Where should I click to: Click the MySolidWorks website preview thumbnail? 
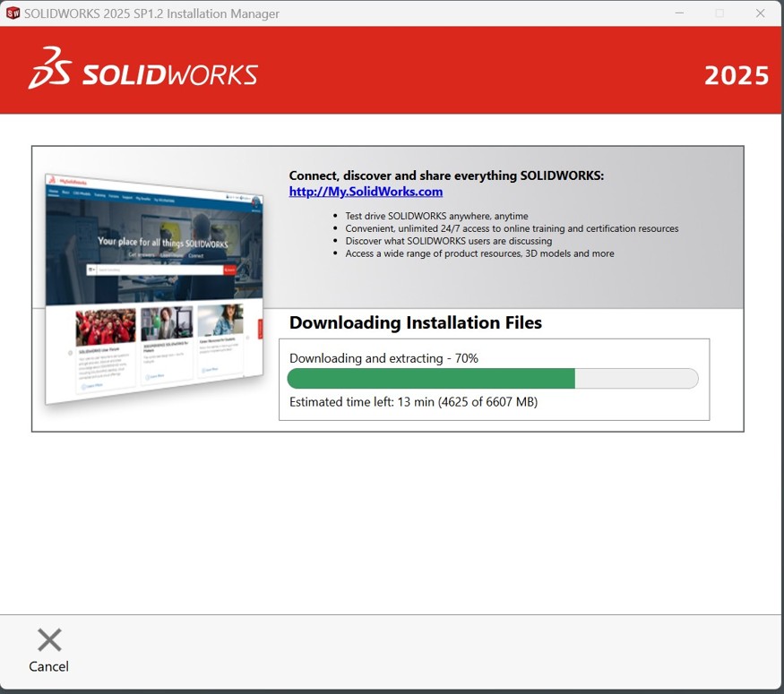point(154,288)
